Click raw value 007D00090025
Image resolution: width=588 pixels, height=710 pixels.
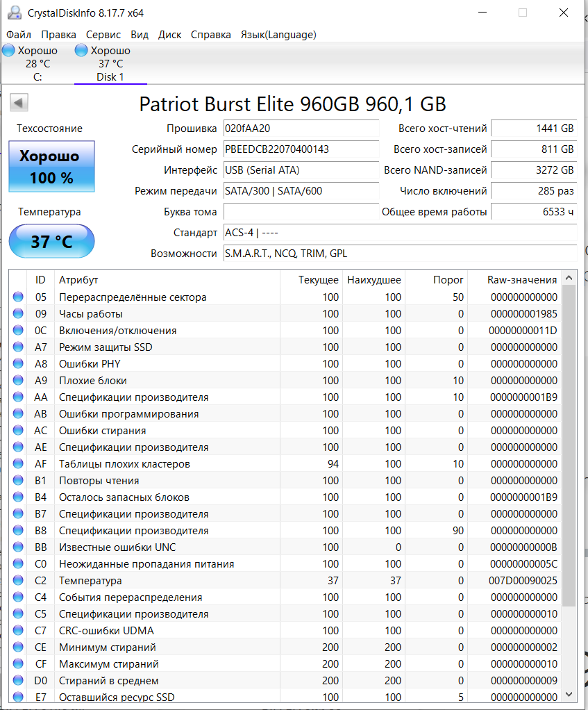point(523,581)
